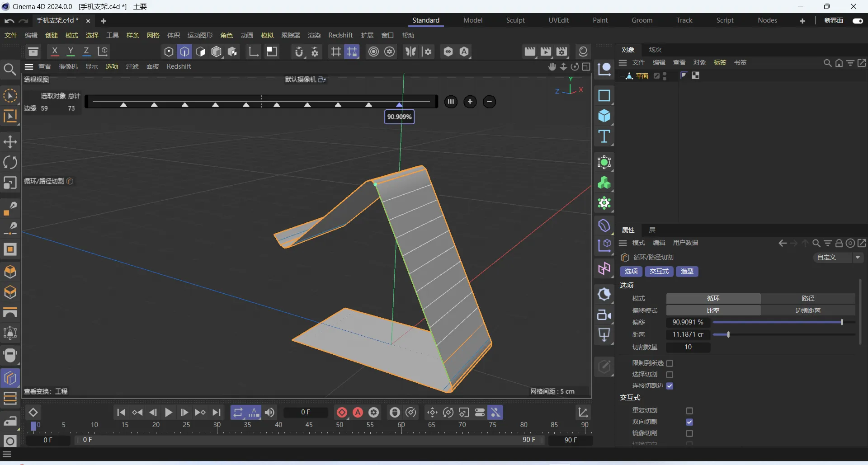Uncheck the 连接切割边 checkbox
This screenshot has height=465, width=868.
(x=670, y=386)
